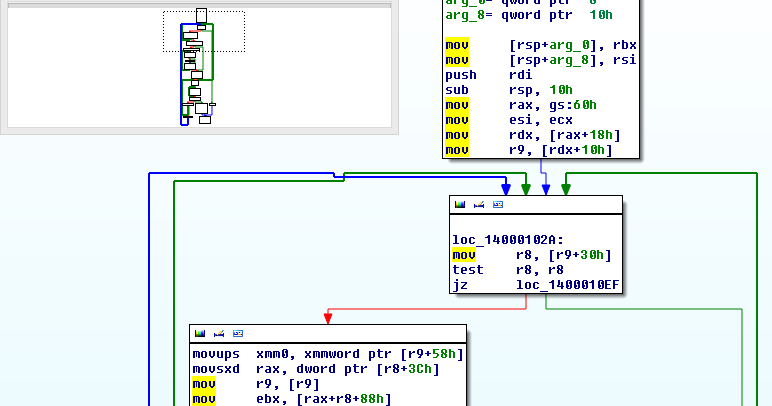This screenshot has height=406, width=772.
Task: Click group nodes icon in movups block
Action: point(238,333)
